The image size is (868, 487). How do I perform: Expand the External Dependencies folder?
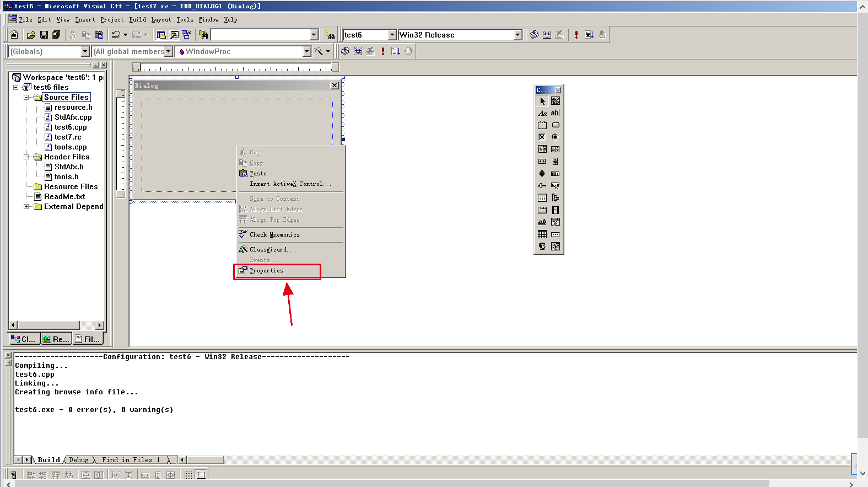click(26, 206)
